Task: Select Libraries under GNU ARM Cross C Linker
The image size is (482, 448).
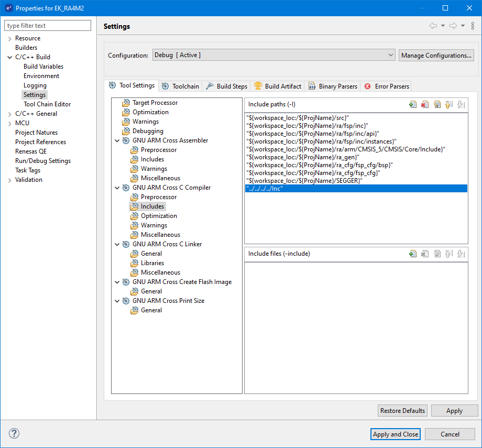Action: [x=152, y=263]
